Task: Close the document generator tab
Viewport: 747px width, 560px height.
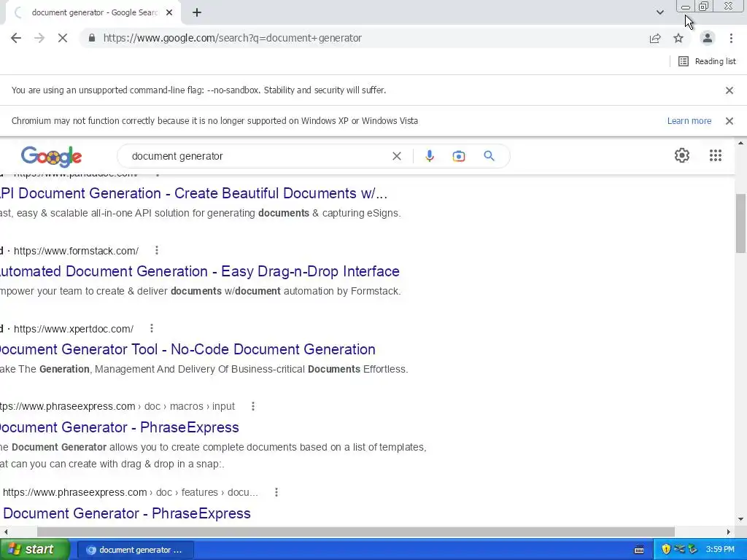Action: [169, 13]
